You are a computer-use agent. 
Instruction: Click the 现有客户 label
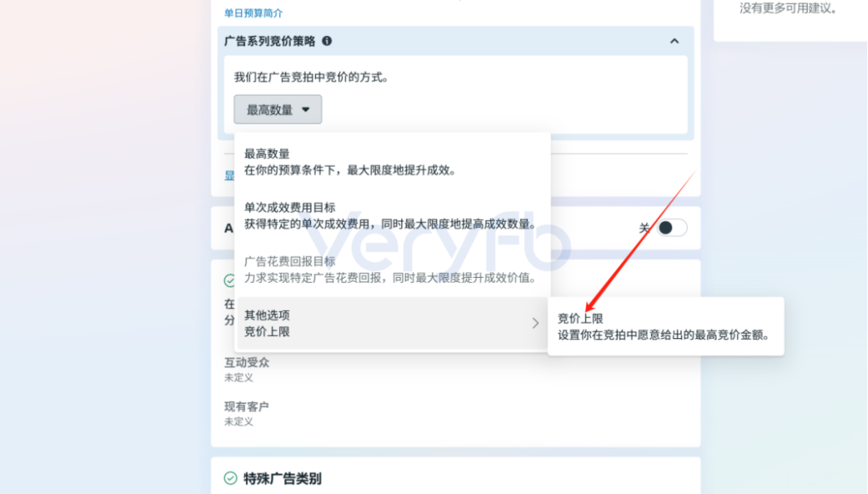[247, 406]
